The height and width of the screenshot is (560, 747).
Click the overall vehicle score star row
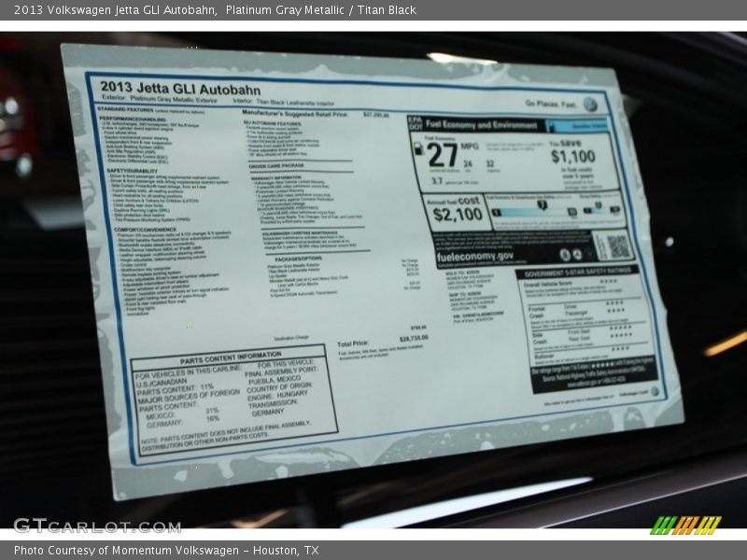click(609, 282)
